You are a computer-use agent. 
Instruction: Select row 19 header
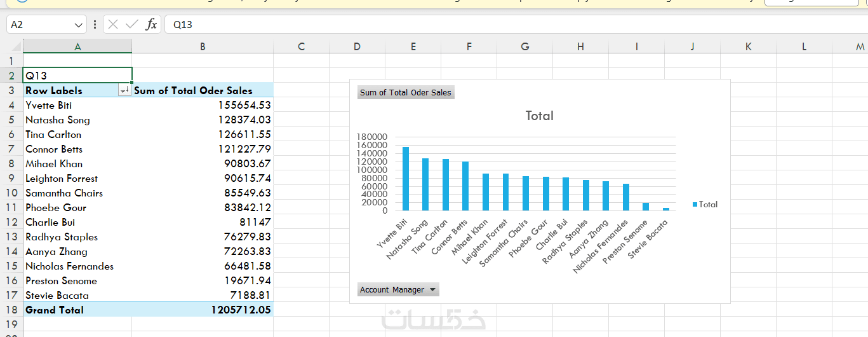point(11,324)
